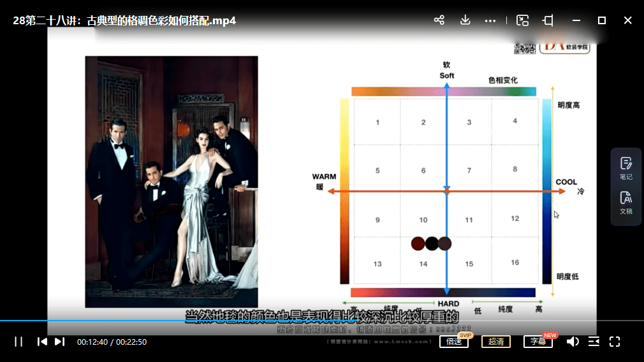Skip to the previous video

point(42,342)
